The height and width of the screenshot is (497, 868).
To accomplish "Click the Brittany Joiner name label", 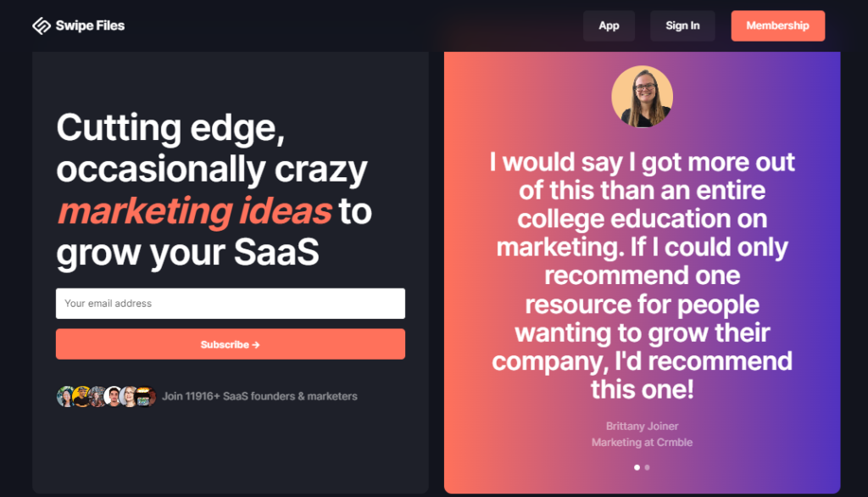I will tap(642, 426).
